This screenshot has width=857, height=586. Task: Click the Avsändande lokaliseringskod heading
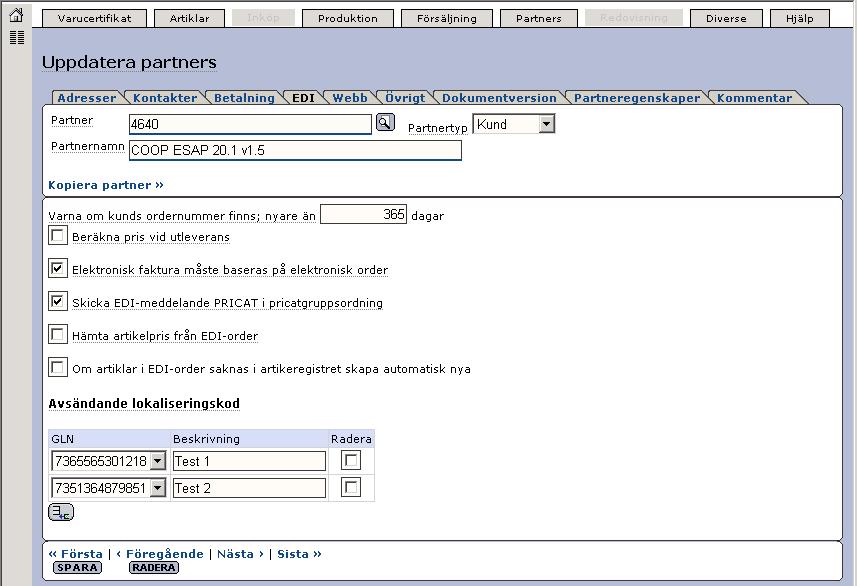coord(144,403)
